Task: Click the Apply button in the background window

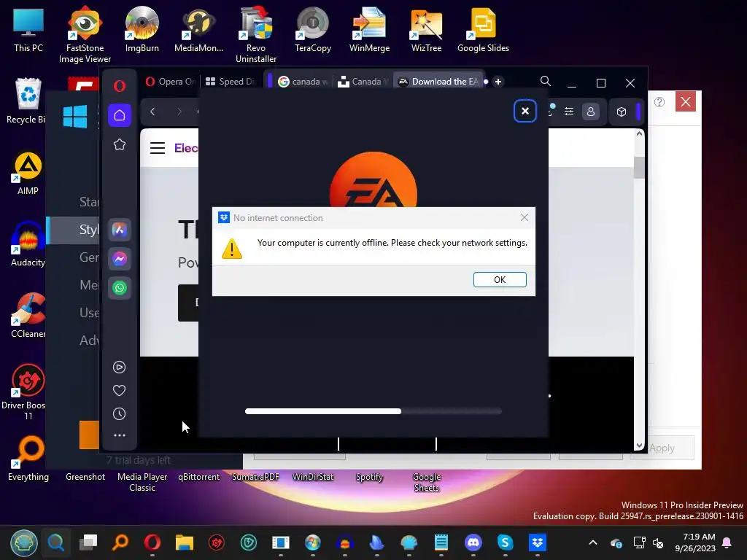Action: point(662,448)
